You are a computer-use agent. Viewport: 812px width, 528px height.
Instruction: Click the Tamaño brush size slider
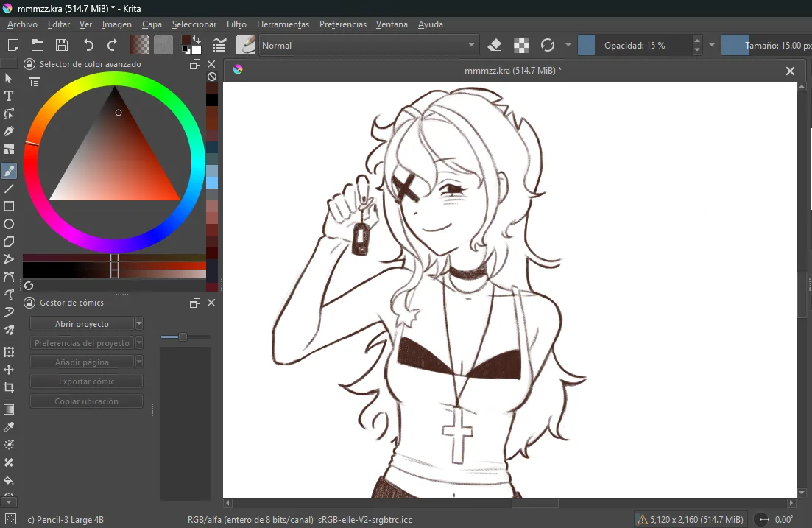[x=766, y=45]
